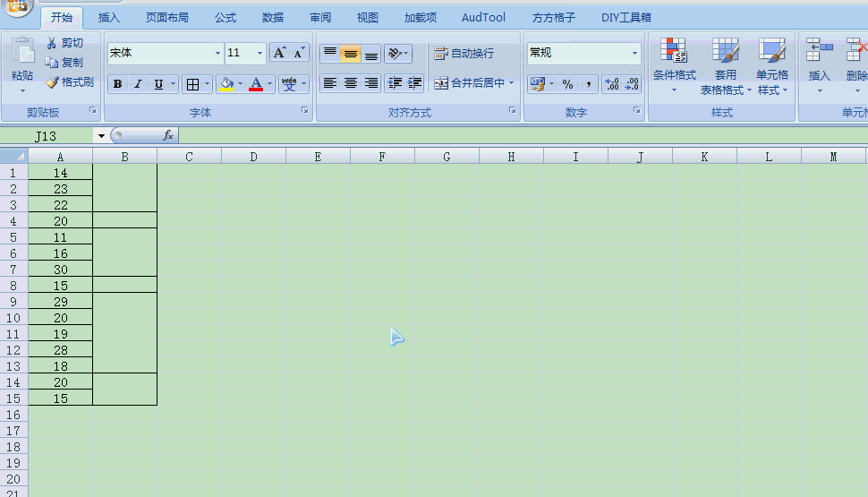Click the Increase Font Size icon
This screenshot has height=497, width=868.
[279, 53]
